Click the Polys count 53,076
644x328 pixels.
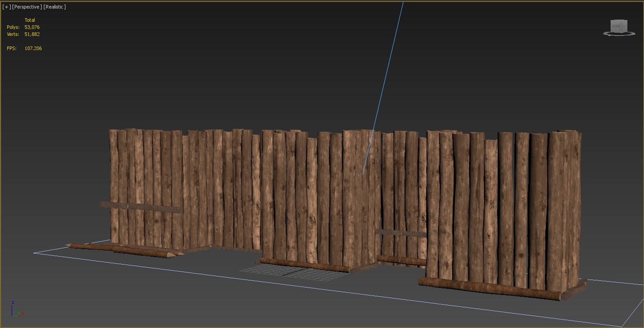(32, 27)
